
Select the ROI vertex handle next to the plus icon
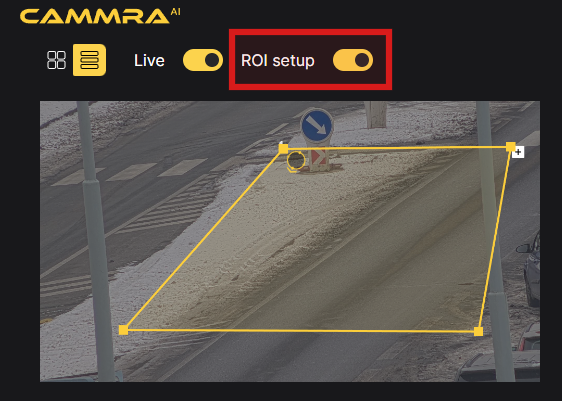[x=510, y=147]
